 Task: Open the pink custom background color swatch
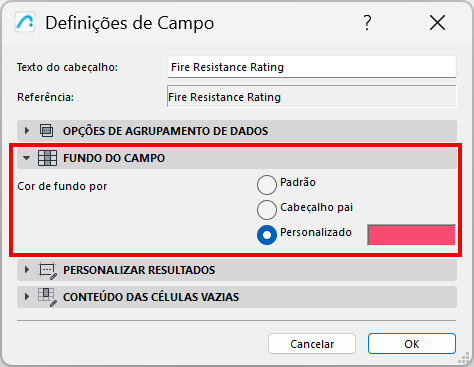tap(411, 235)
